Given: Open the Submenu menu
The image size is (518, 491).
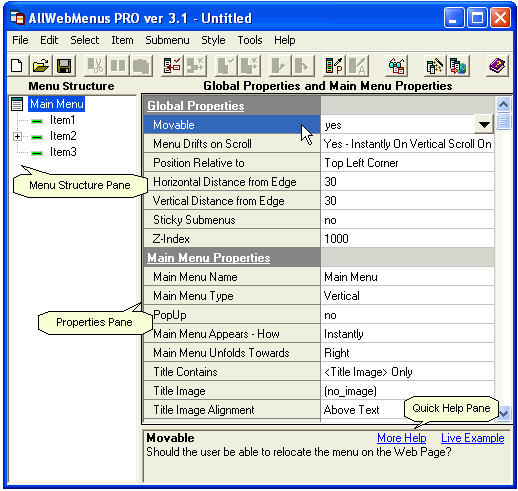Looking at the screenshot, I should (x=167, y=40).
